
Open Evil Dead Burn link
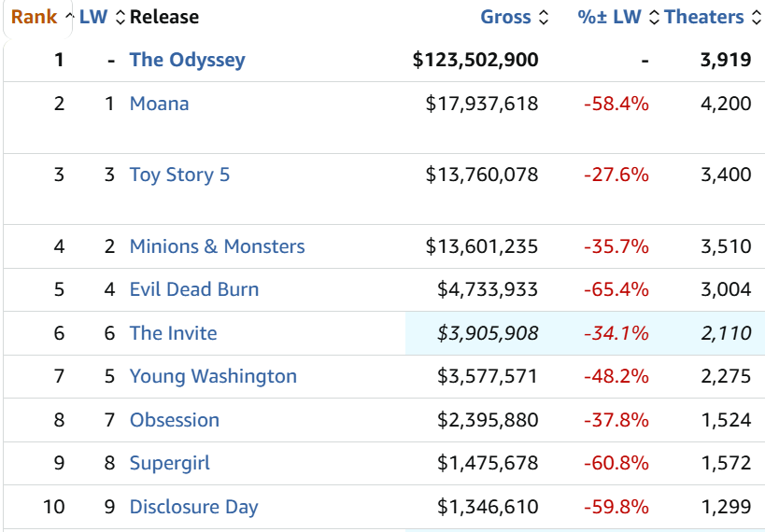194,289
